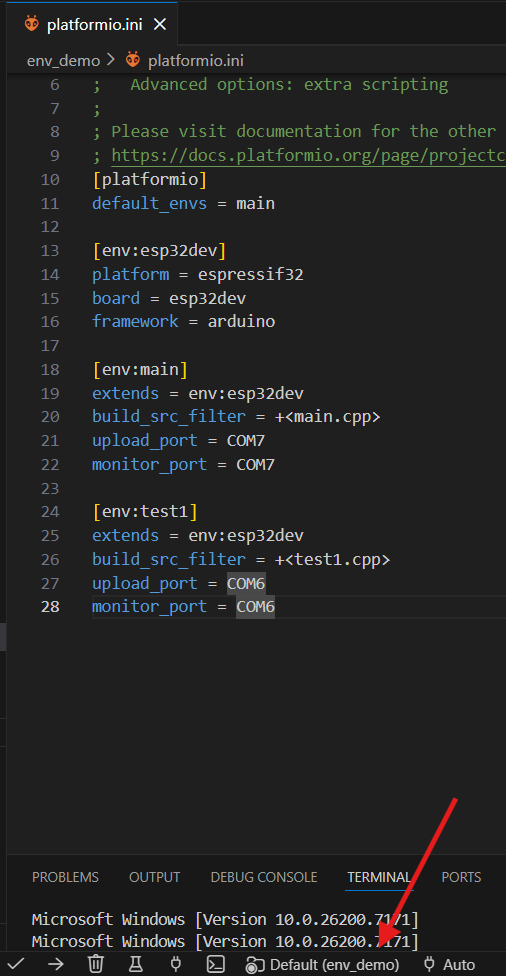Click the 'platform = espressif32' line
Image resolution: width=506 pixels, height=976 pixels.
click(198, 274)
